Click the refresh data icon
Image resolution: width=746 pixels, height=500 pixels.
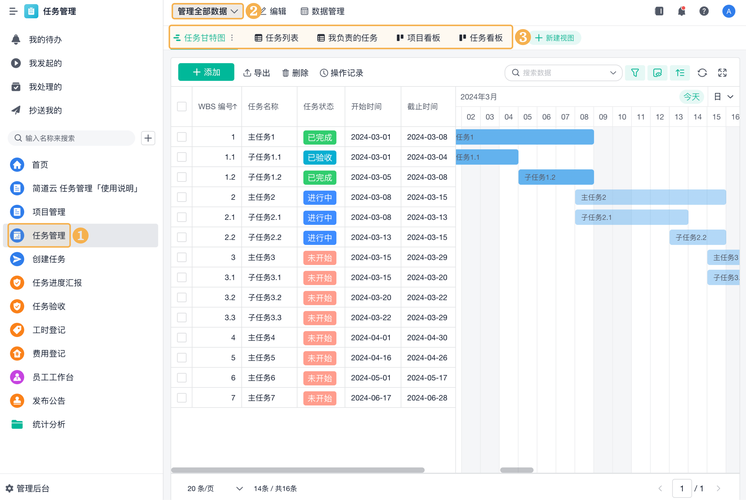pos(702,73)
